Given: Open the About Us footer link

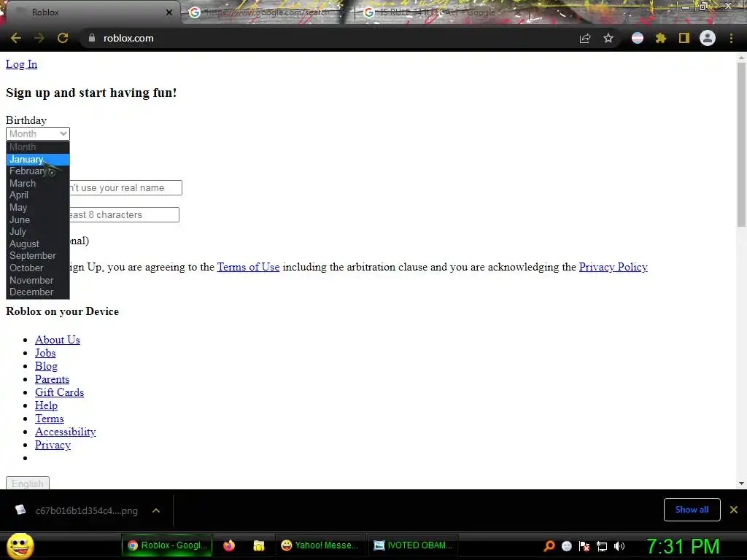Looking at the screenshot, I should click(57, 340).
